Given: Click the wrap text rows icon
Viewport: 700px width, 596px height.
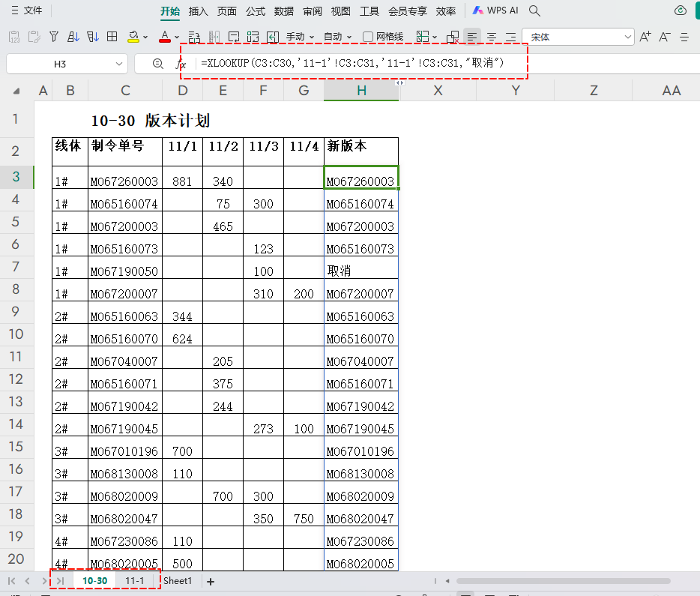Looking at the screenshot, I should 194,37.
